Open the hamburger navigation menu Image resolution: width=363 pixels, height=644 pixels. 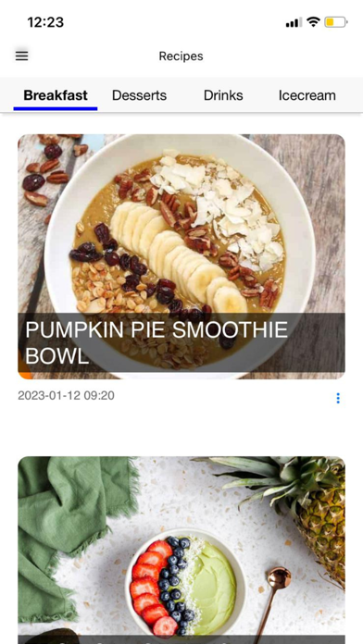(22, 56)
